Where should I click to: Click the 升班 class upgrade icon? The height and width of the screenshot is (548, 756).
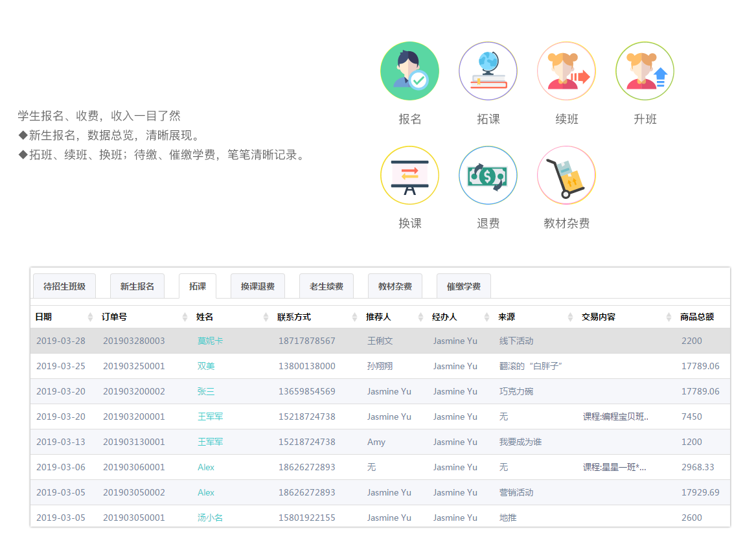645,71
